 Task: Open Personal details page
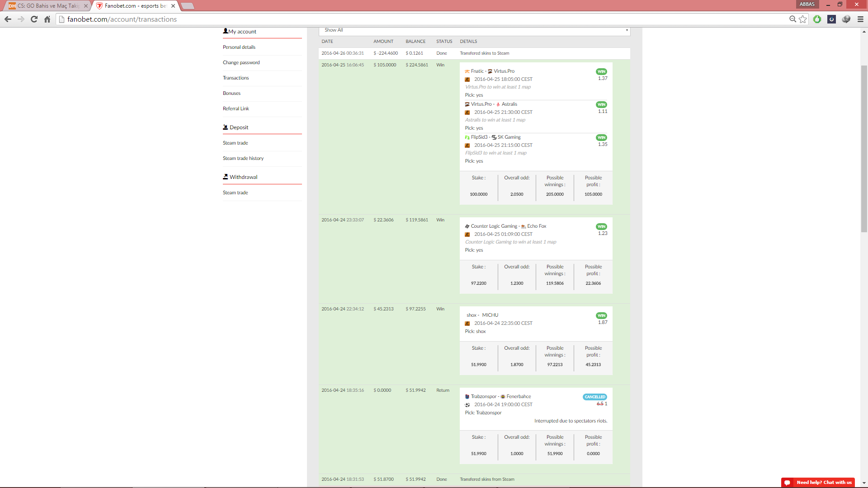(x=239, y=47)
